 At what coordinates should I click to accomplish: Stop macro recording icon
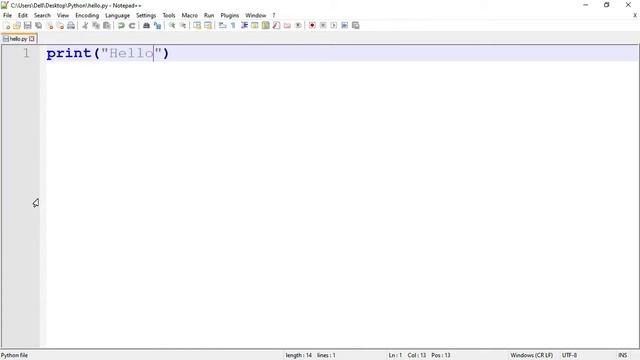pos(323,25)
